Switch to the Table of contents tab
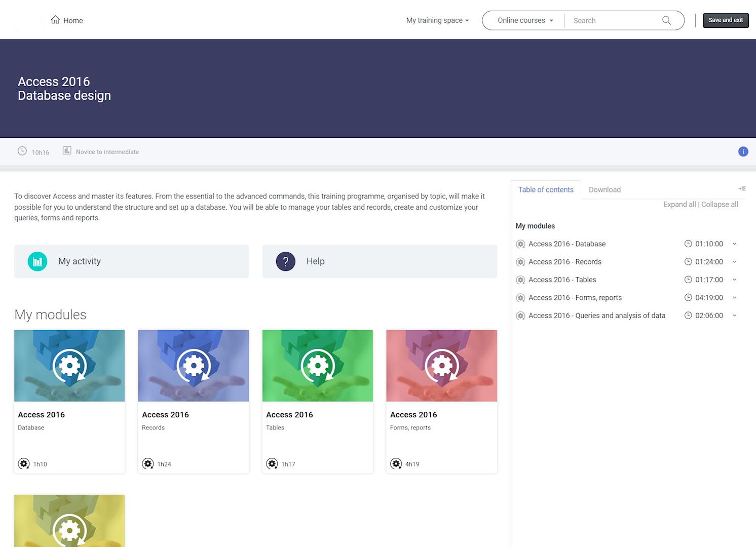 (546, 189)
